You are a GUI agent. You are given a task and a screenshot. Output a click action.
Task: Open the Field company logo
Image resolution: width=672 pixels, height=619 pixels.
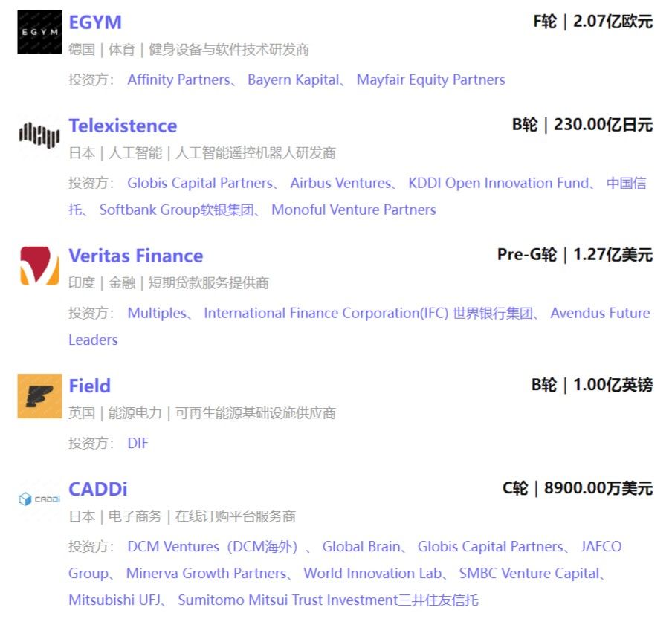tap(39, 396)
